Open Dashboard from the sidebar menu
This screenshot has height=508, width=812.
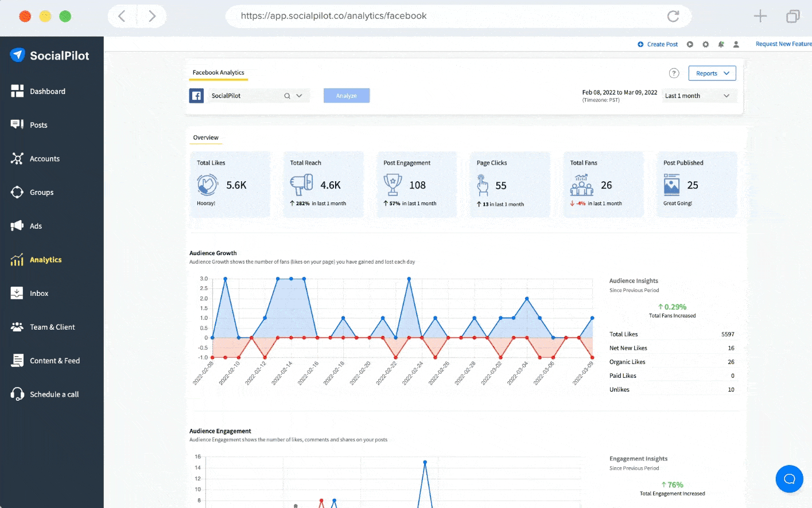click(48, 91)
